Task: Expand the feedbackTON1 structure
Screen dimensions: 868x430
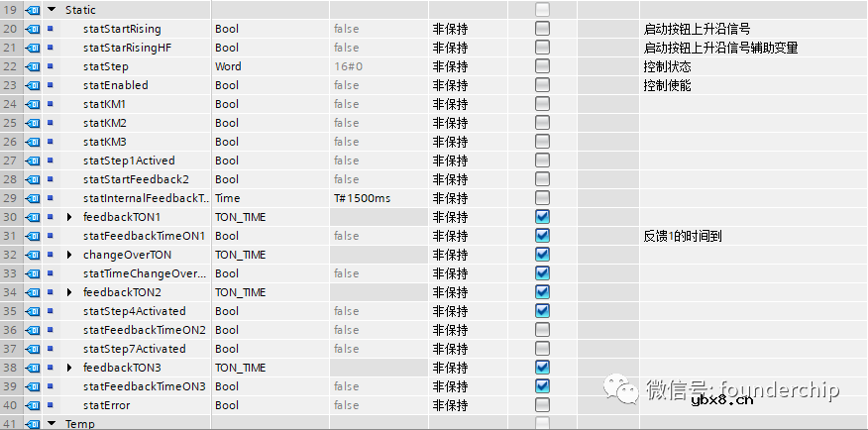Action: click(x=69, y=217)
